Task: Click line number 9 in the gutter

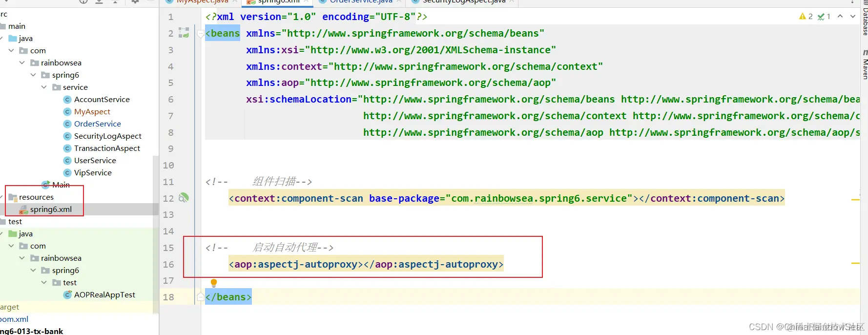Action: pyautogui.click(x=171, y=148)
